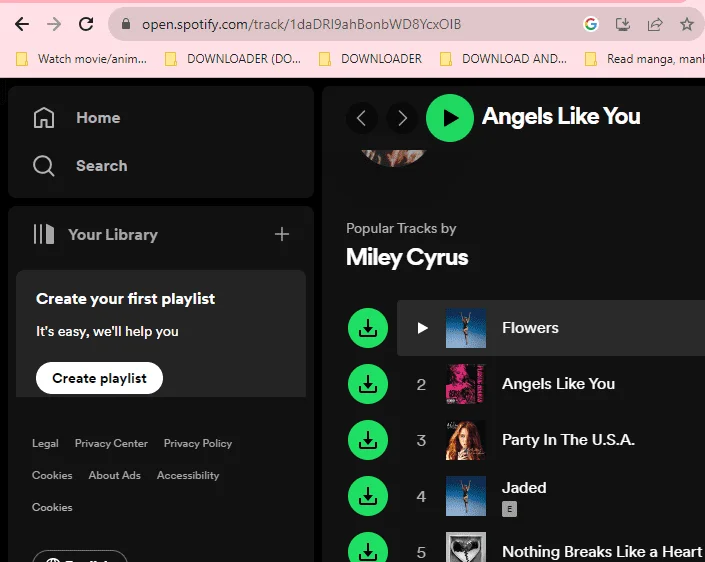This screenshot has width=705, height=562.
Task: Click the install app icon in address bar
Action: pyautogui.click(x=623, y=24)
